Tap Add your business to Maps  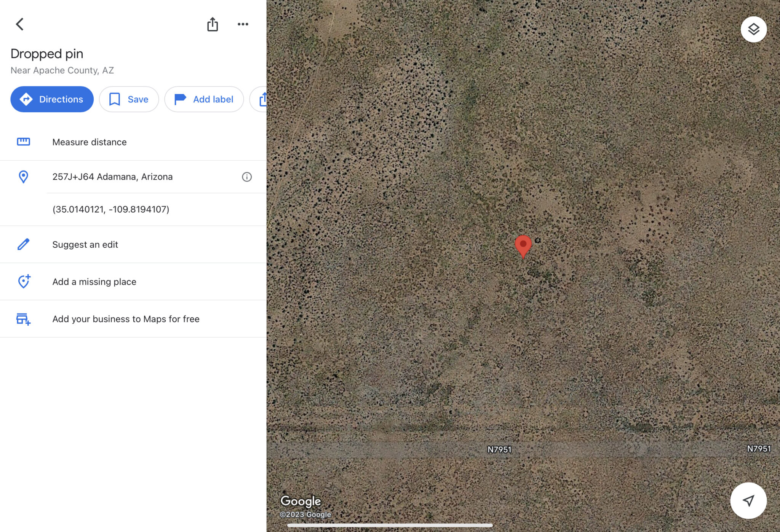133,319
